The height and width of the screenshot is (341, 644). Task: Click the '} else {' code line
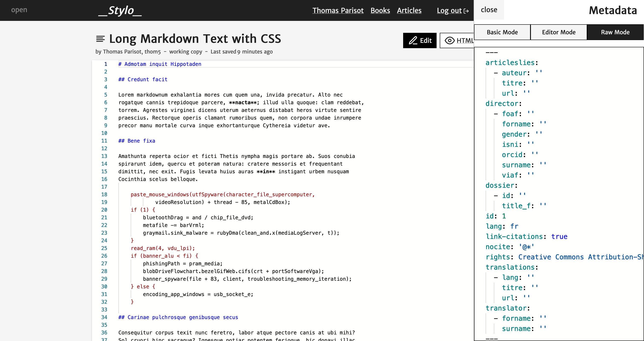[143, 286]
